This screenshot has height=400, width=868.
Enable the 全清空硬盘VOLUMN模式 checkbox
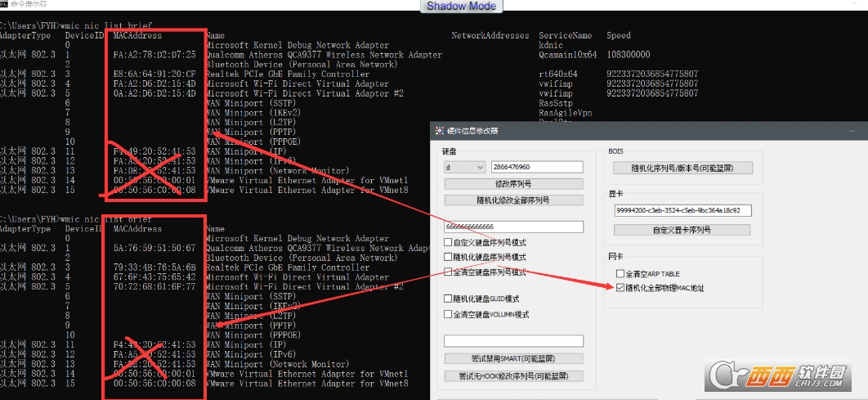tap(448, 314)
